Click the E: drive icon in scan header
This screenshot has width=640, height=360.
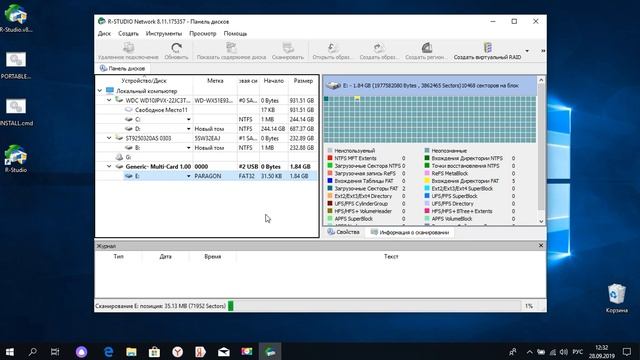coord(333,86)
